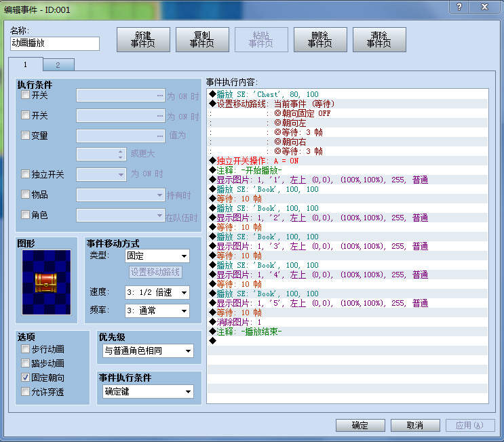Expand the 优先级 dropdown 与普通角色相同
The height and width of the screenshot is (442, 504).
pos(148,350)
